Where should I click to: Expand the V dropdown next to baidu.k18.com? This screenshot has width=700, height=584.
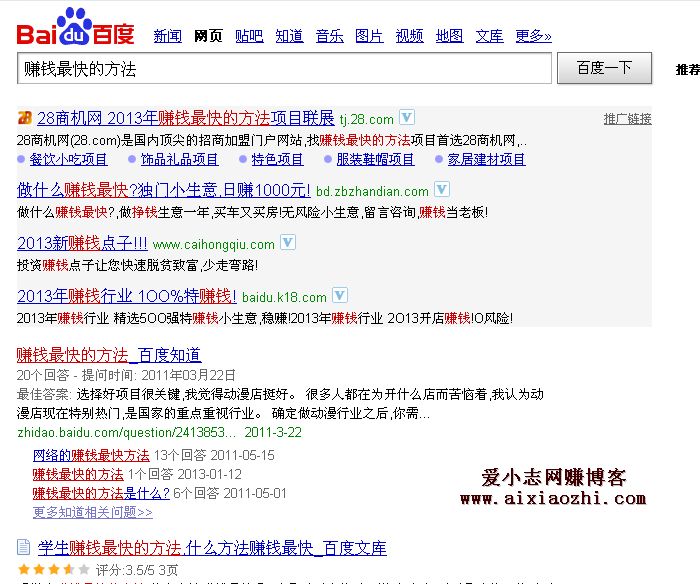point(340,295)
